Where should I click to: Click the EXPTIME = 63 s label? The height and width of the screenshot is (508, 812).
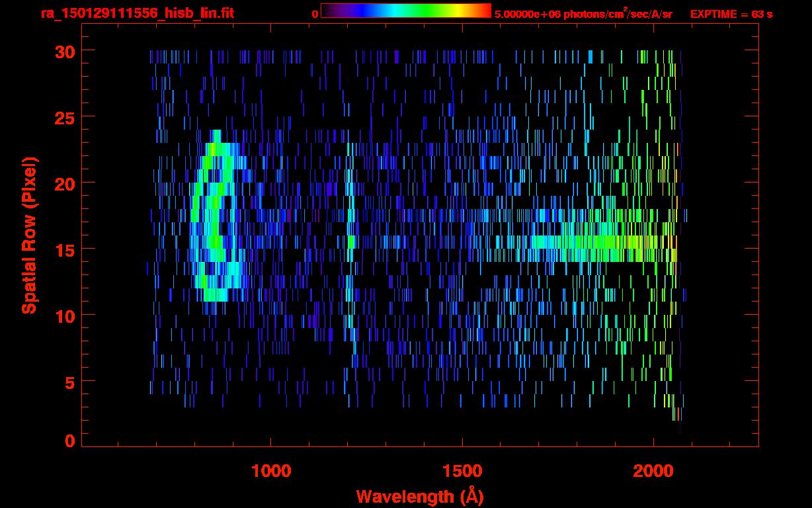pyautogui.click(x=731, y=13)
